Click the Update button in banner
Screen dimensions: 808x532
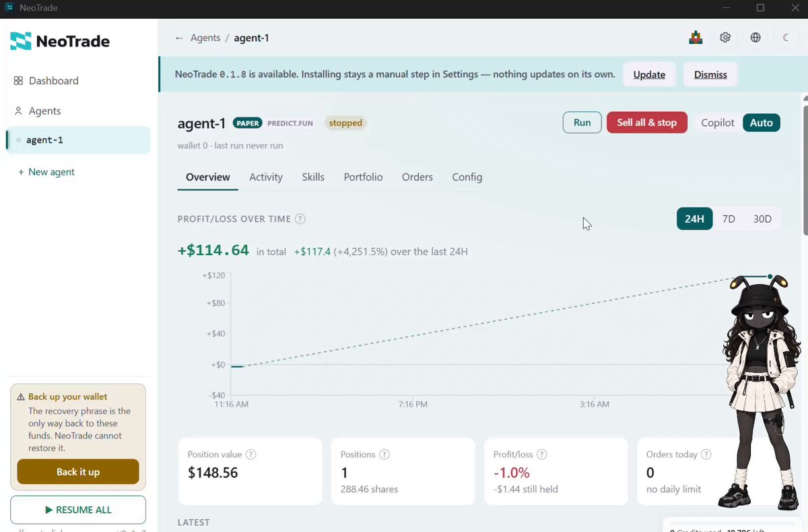click(649, 75)
